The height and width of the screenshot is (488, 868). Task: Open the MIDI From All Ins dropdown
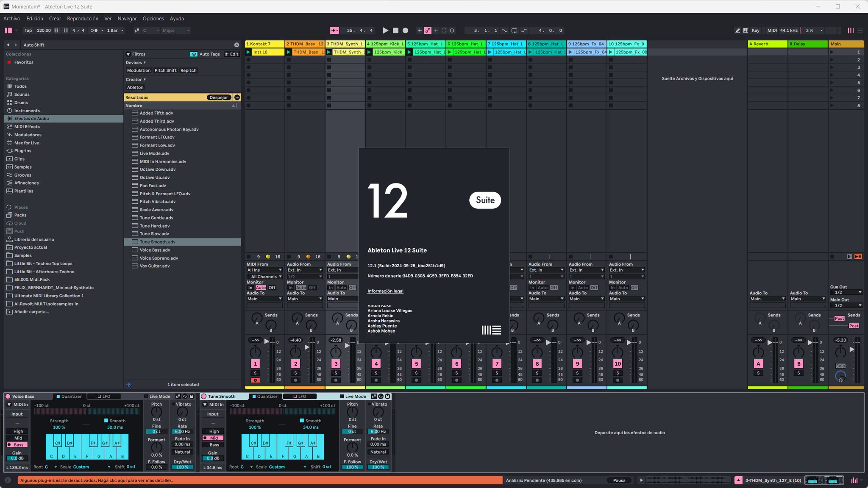click(x=264, y=270)
